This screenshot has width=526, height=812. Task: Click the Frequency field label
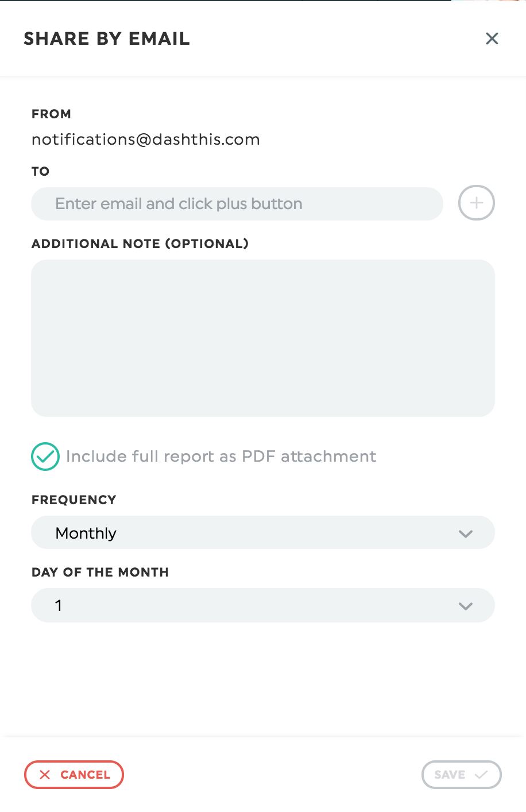tap(74, 500)
